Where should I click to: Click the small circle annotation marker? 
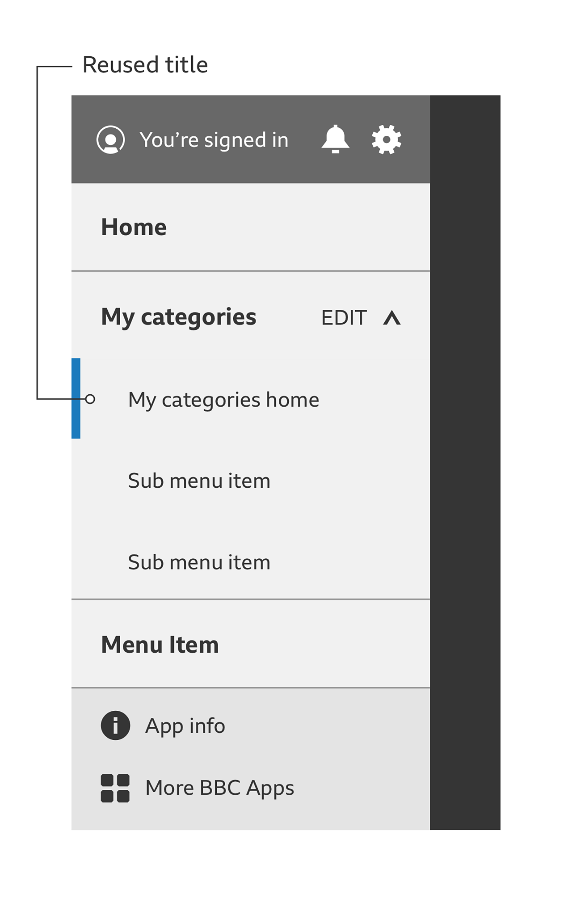click(x=90, y=399)
